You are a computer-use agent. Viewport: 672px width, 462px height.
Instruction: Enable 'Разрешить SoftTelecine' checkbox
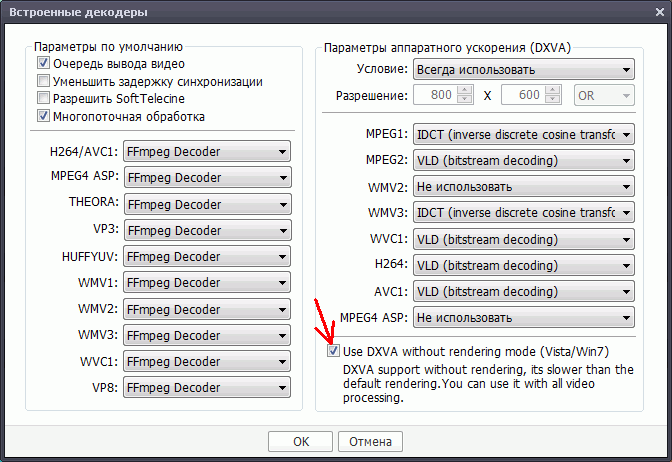(x=43, y=98)
